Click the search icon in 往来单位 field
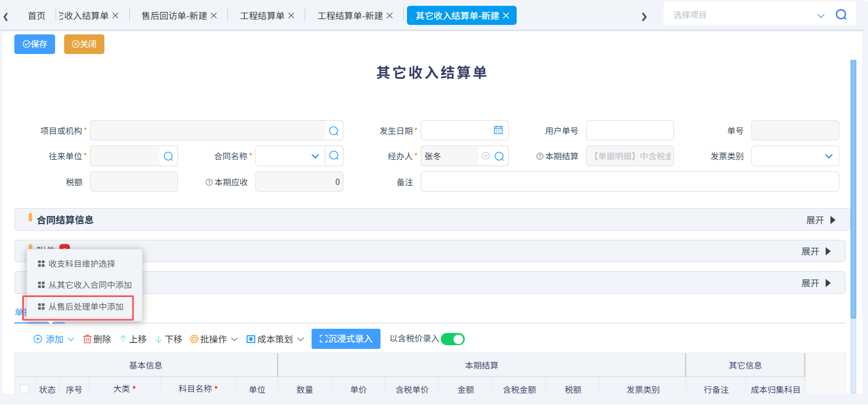The height and width of the screenshot is (405, 868). point(168,156)
